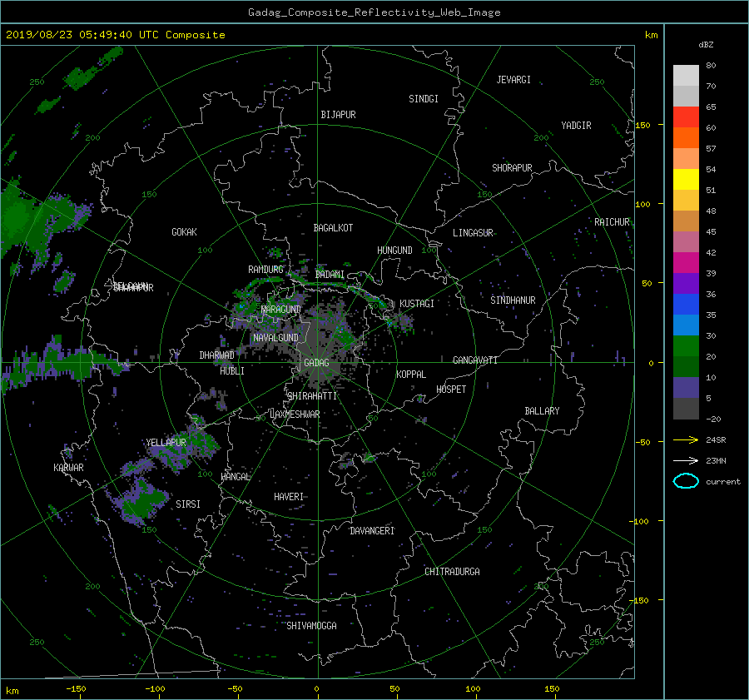The image size is (749, 700).
Task: Click the -100 tick on bottom axis
Action: point(155,689)
